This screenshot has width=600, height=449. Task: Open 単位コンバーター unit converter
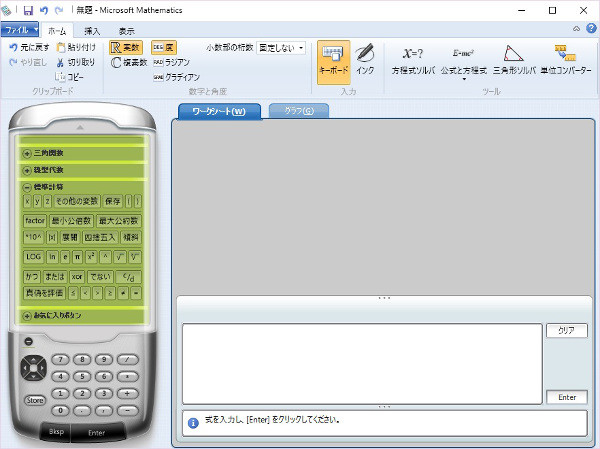[x=566, y=60]
